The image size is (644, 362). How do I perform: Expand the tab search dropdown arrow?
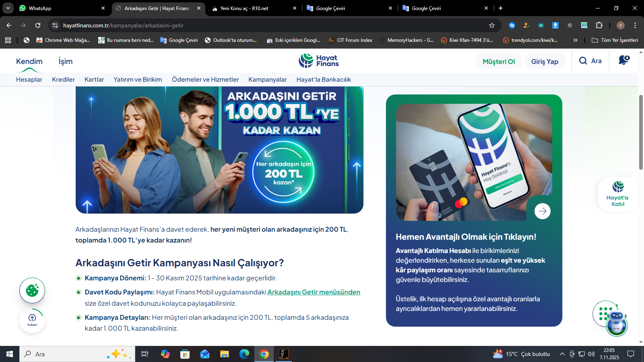8,8
